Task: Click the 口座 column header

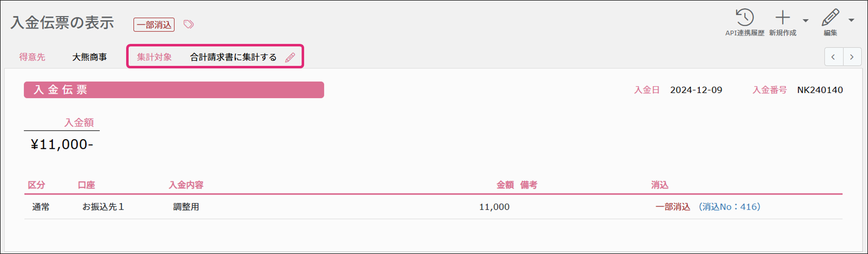Action: [86, 185]
